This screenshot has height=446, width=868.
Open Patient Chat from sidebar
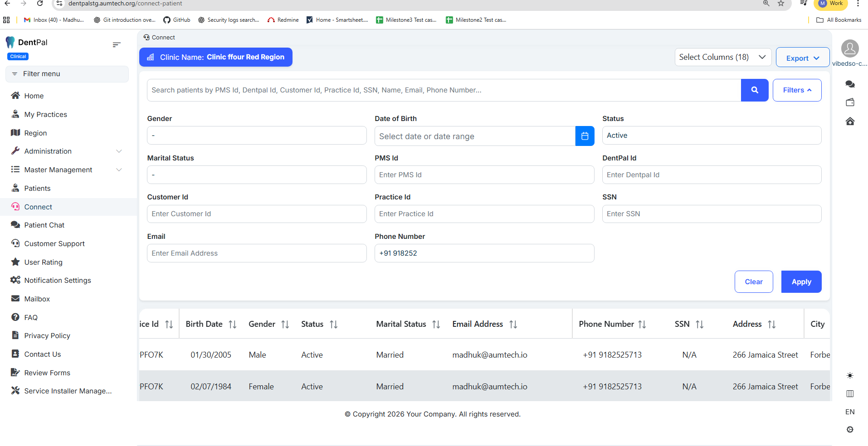44,225
